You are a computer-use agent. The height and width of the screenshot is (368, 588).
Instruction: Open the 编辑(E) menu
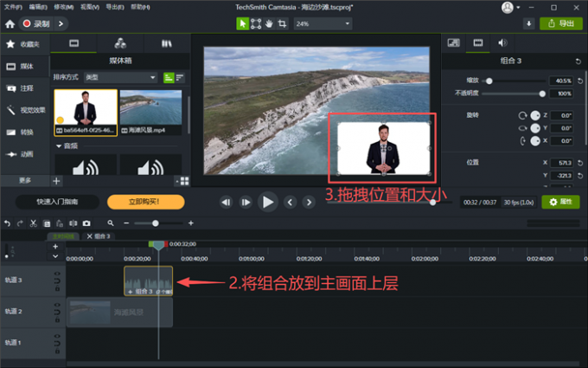click(x=38, y=7)
